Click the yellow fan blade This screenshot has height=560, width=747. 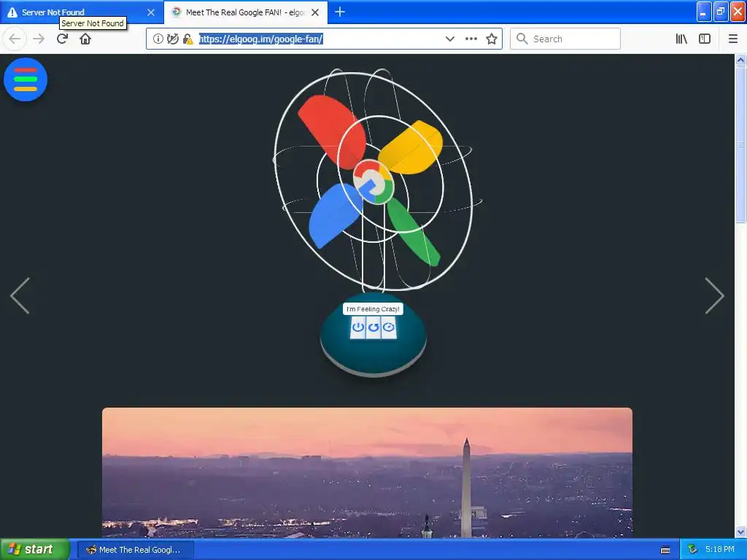411,147
